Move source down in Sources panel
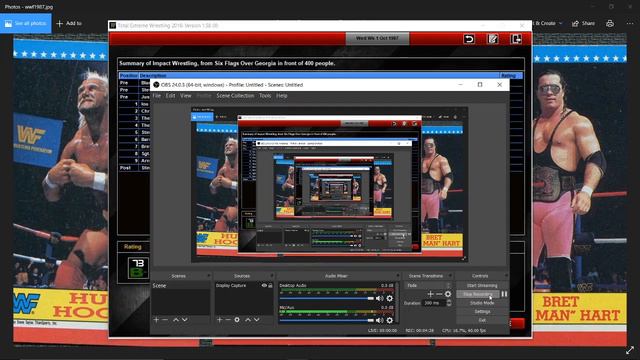The image size is (640, 360). (x=256, y=320)
